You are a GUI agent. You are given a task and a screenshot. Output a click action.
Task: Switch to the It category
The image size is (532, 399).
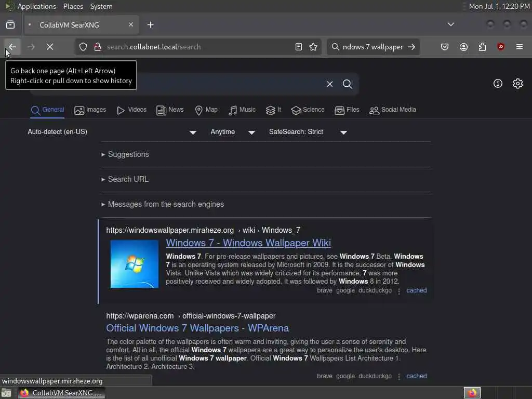[x=273, y=110]
